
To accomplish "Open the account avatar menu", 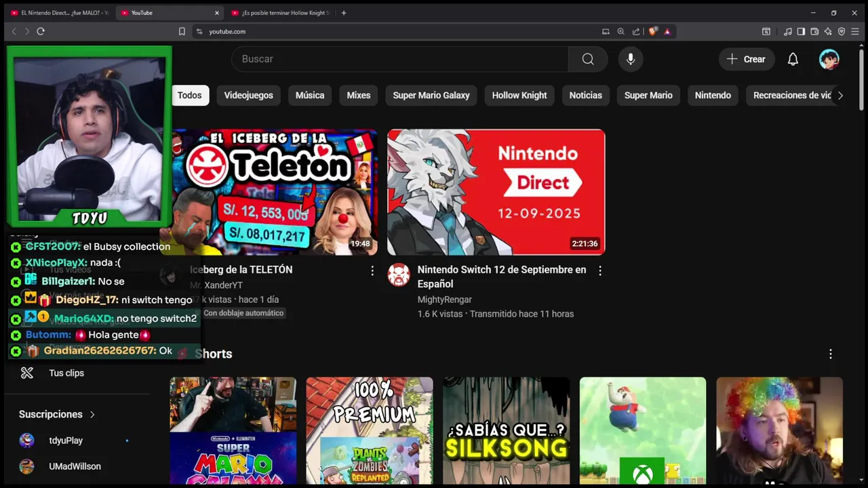I will (x=829, y=59).
